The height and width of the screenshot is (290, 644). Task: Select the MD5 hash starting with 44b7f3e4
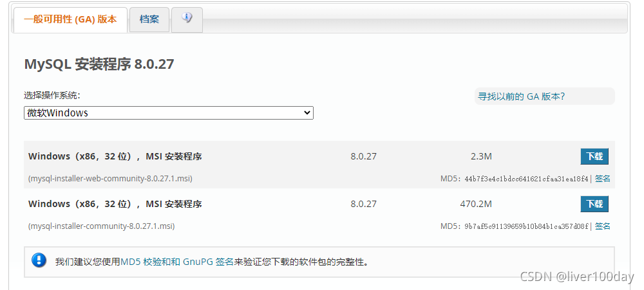tap(526, 179)
